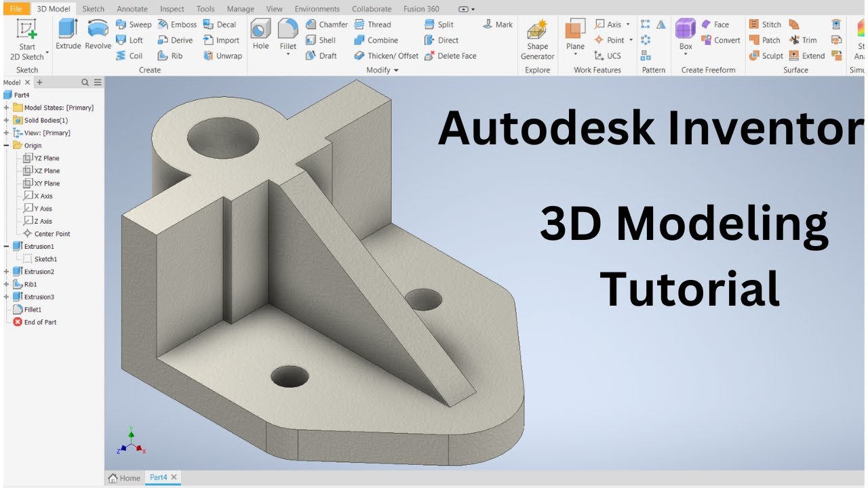
Task: Switch to the Annotate ribbon tab
Action: 132,9
